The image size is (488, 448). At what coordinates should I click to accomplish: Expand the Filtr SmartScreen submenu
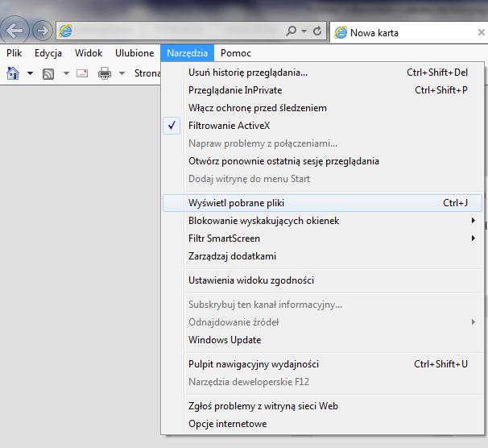coord(322,239)
